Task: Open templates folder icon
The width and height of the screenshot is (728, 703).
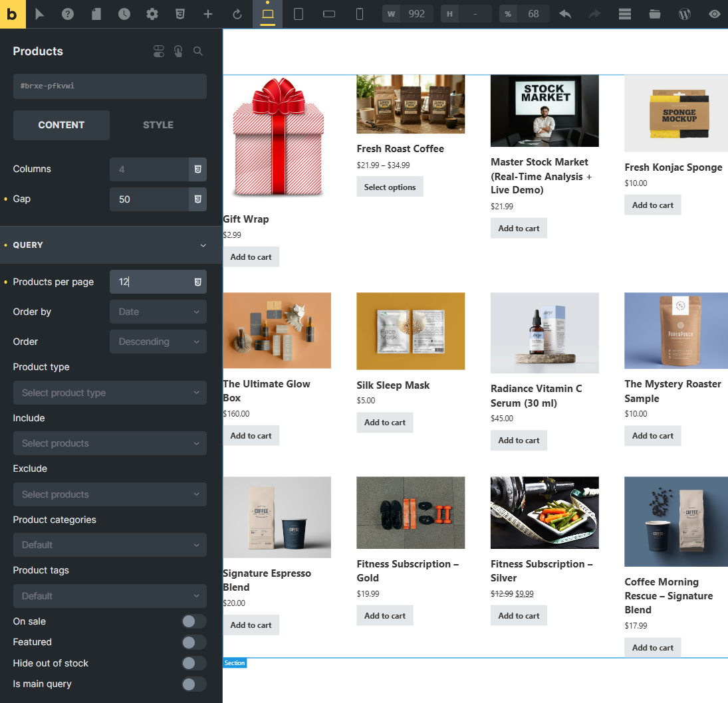Action: (655, 14)
